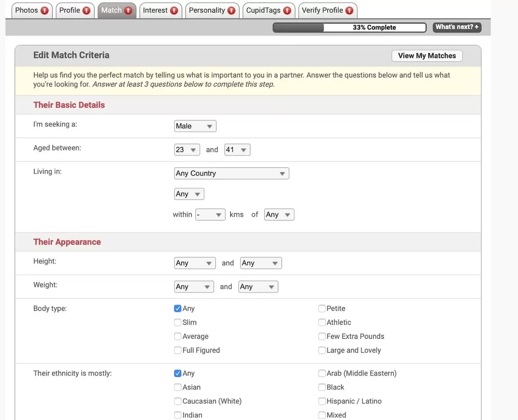Open the 'I'm seeking a' Male dropdown

coord(195,126)
